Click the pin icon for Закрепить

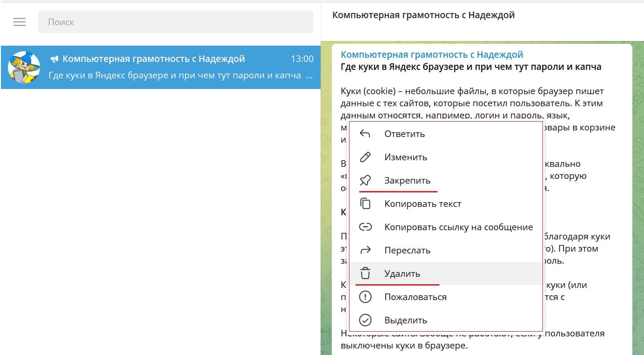[x=365, y=181]
